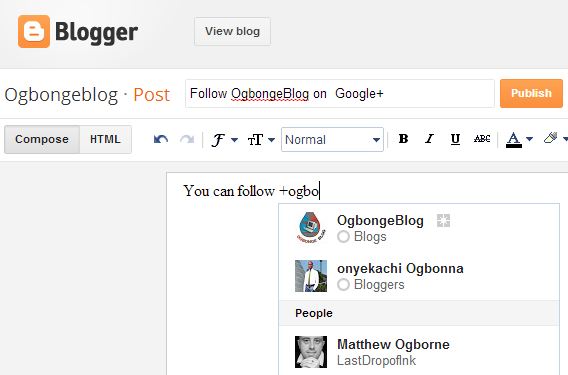The height and width of the screenshot is (375, 568).
Task: Open the font family dropdown
Action: [x=225, y=139]
